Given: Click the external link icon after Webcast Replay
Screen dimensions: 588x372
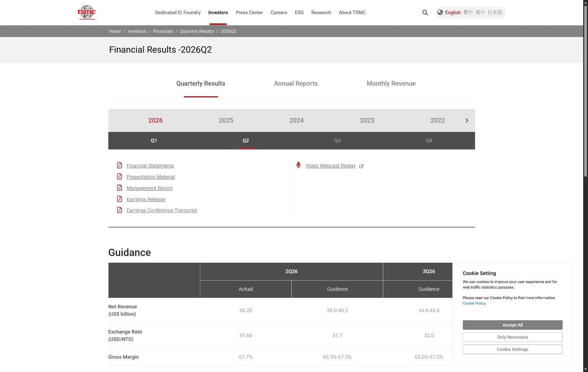Looking at the screenshot, I should click(x=362, y=166).
